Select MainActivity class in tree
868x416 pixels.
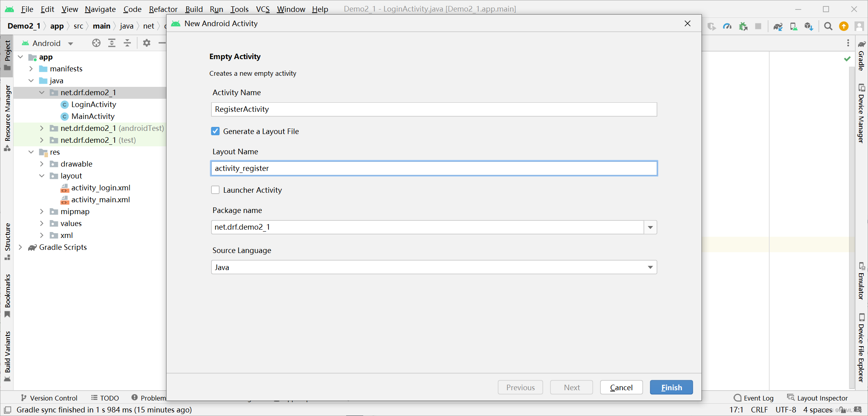(x=93, y=117)
